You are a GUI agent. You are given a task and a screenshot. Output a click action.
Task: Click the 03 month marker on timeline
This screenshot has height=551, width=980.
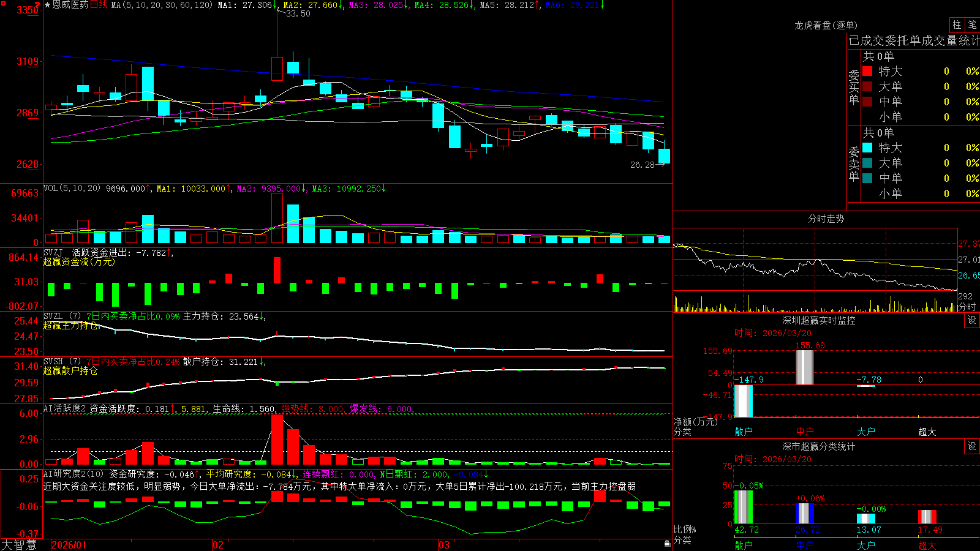point(444,545)
